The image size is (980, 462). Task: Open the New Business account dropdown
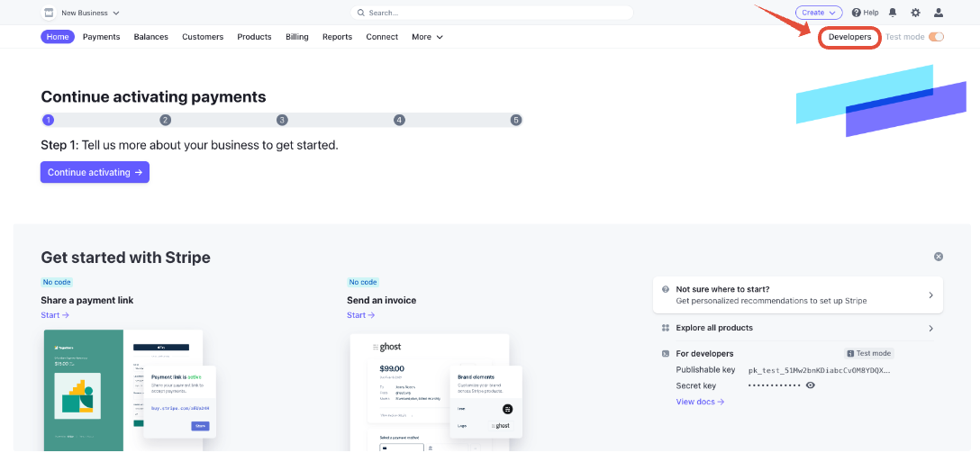[x=90, y=13]
